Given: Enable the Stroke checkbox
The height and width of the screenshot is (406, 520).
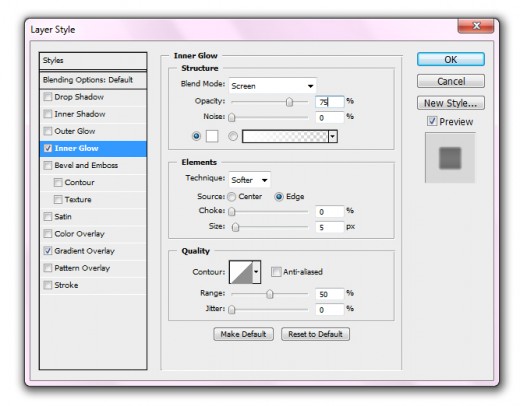Looking at the screenshot, I should [x=48, y=285].
